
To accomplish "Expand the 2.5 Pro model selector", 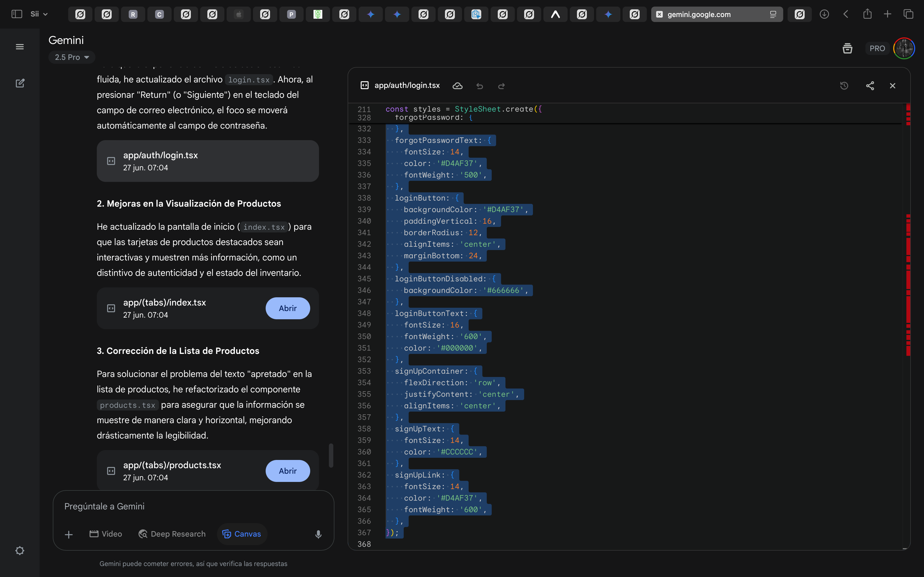I will coord(71,57).
